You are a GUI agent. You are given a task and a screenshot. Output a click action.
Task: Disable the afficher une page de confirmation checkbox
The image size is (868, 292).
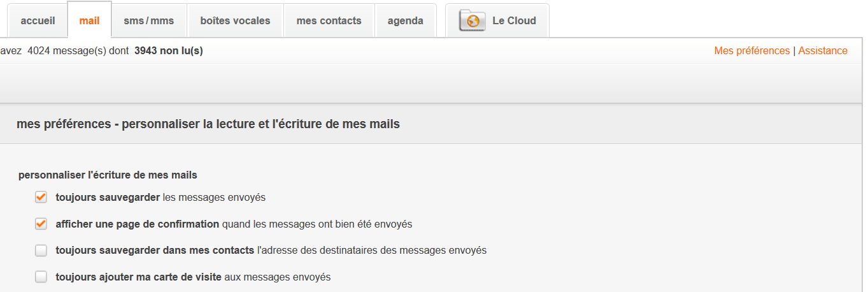(x=41, y=224)
